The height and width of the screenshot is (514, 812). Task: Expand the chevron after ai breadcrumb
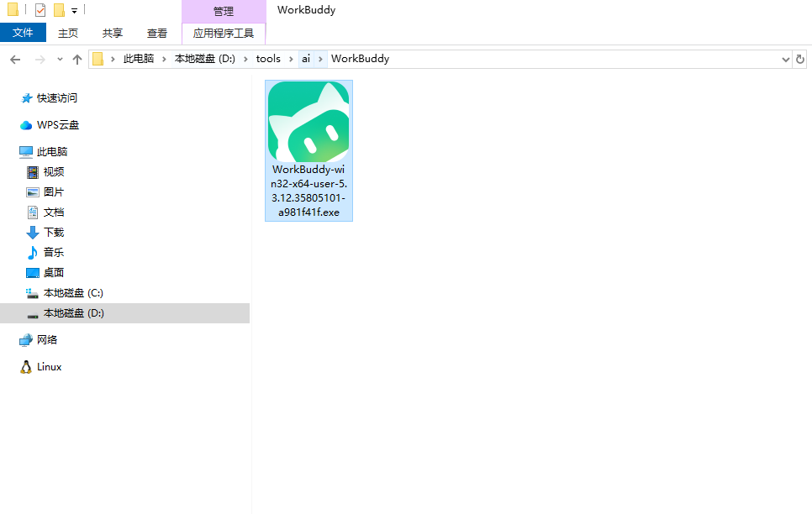tap(320, 59)
